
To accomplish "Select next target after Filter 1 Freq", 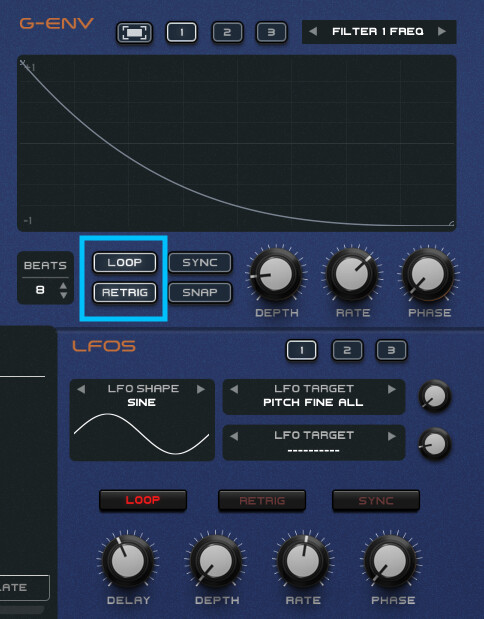I will [442, 32].
